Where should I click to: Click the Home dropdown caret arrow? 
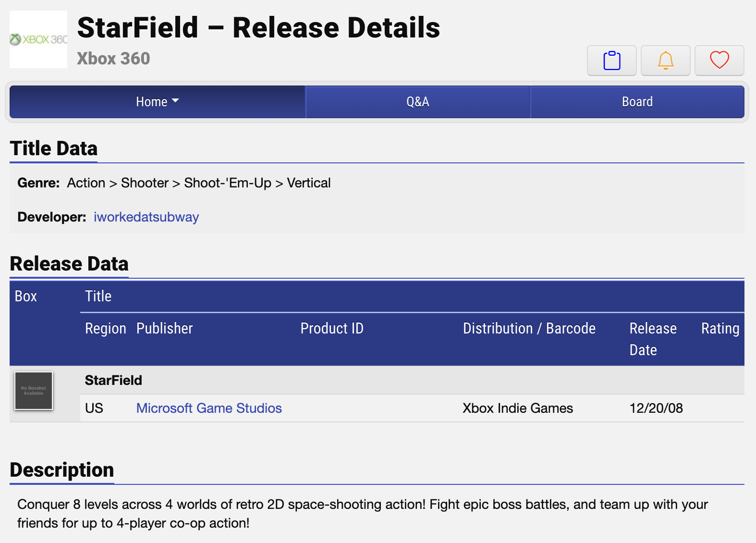coord(175,101)
